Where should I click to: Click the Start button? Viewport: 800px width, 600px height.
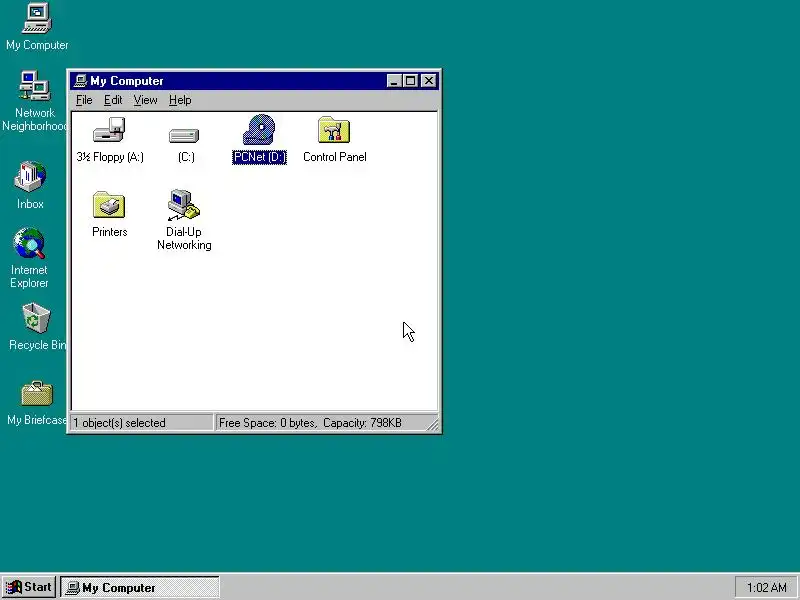[30, 587]
